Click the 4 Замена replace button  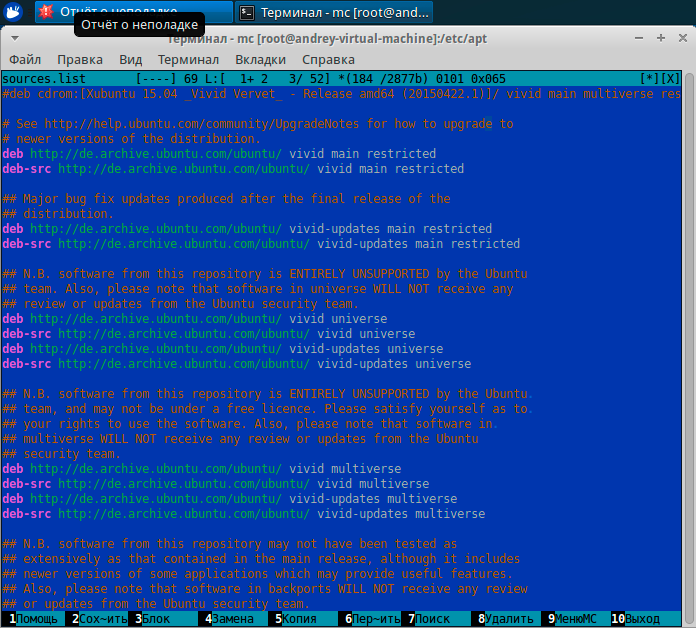click(x=232, y=620)
